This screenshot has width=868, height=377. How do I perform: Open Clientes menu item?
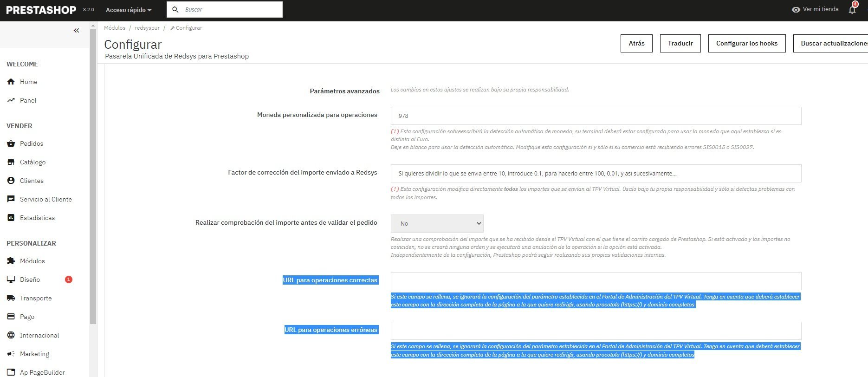coord(32,181)
